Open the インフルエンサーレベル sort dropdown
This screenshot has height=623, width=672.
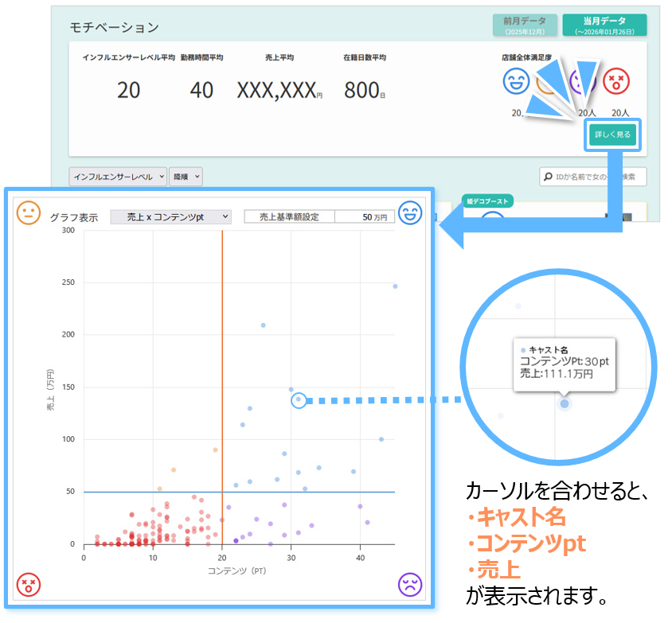(118, 177)
